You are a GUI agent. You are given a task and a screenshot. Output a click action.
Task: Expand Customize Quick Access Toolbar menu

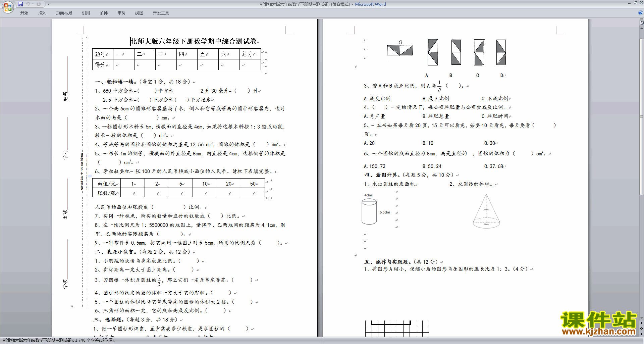coord(49,4)
